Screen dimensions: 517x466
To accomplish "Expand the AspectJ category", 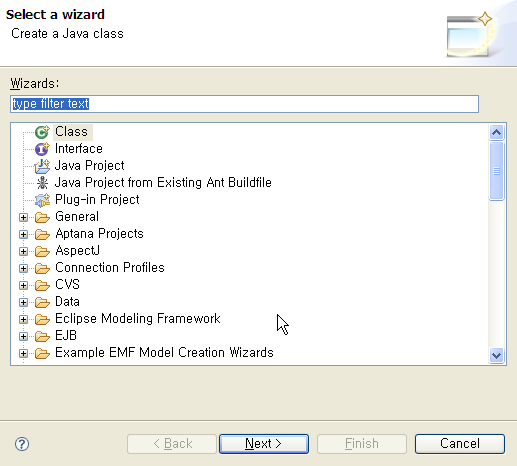I will [23, 251].
